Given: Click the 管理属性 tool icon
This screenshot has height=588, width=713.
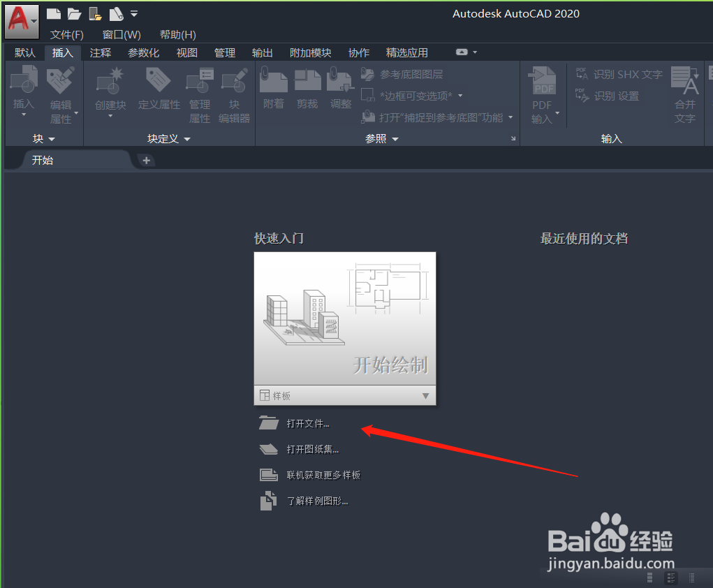Looking at the screenshot, I should [200, 80].
